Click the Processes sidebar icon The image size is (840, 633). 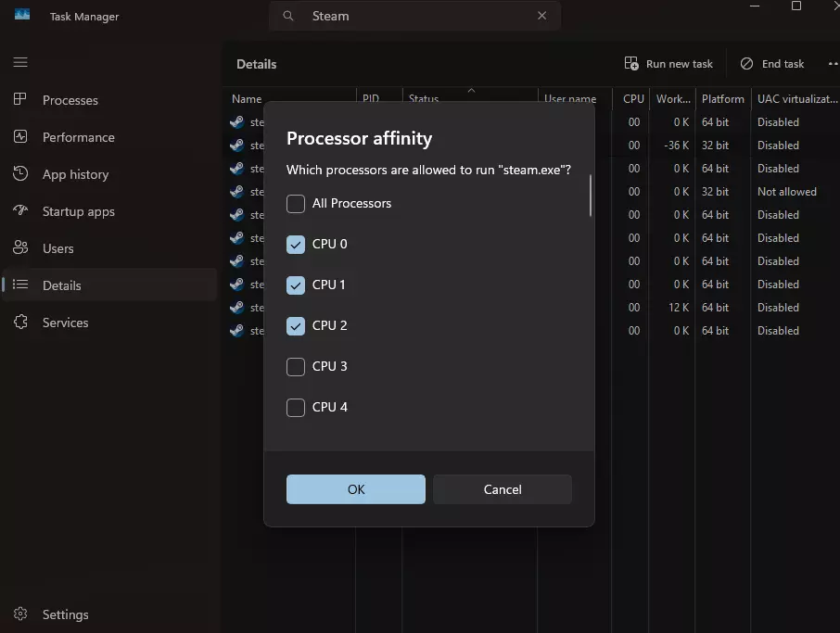click(x=20, y=100)
